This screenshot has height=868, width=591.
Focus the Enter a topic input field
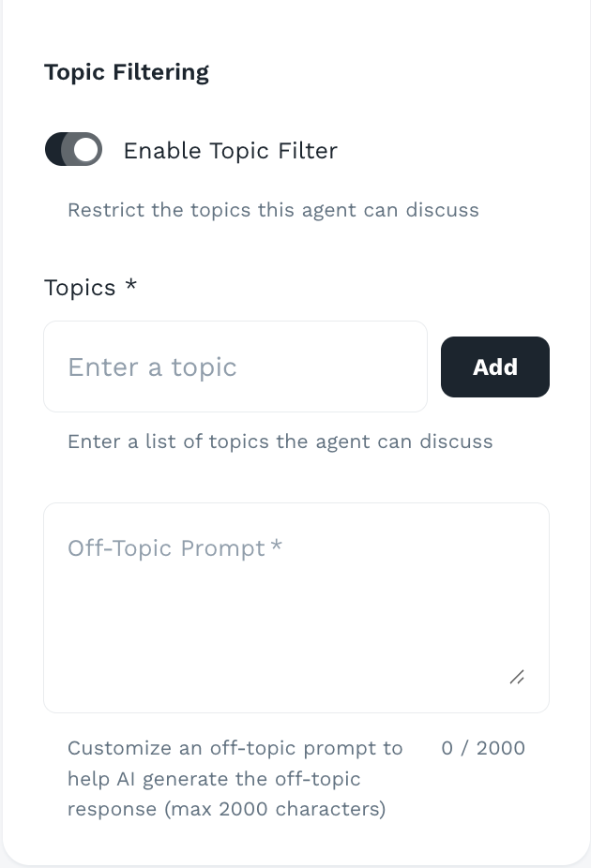pyautogui.click(x=235, y=367)
